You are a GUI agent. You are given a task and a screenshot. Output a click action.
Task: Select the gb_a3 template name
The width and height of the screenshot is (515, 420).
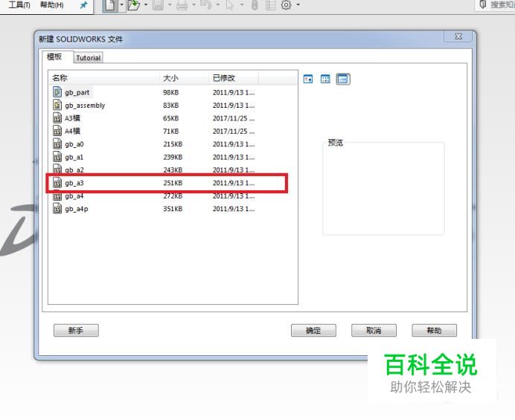[x=74, y=183]
